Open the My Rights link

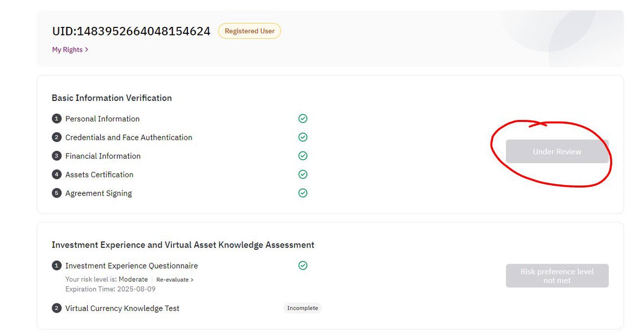(70, 49)
